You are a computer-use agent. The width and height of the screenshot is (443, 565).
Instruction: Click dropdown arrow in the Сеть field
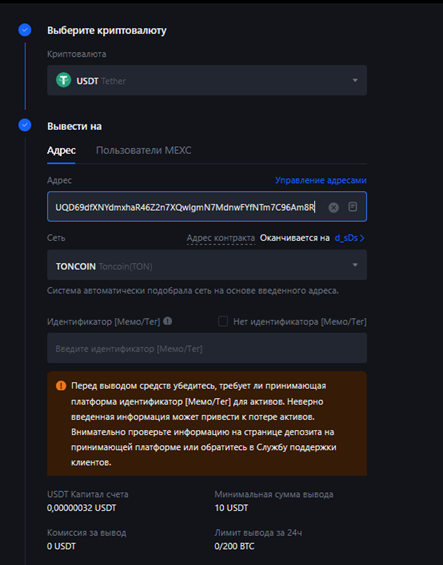355,265
